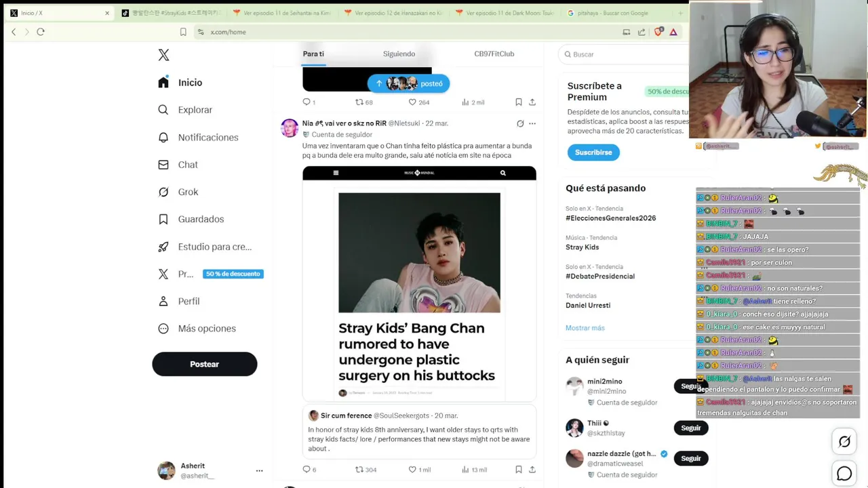Go back in browser
The height and width of the screenshot is (488, 868).
pyautogui.click(x=14, y=32)
